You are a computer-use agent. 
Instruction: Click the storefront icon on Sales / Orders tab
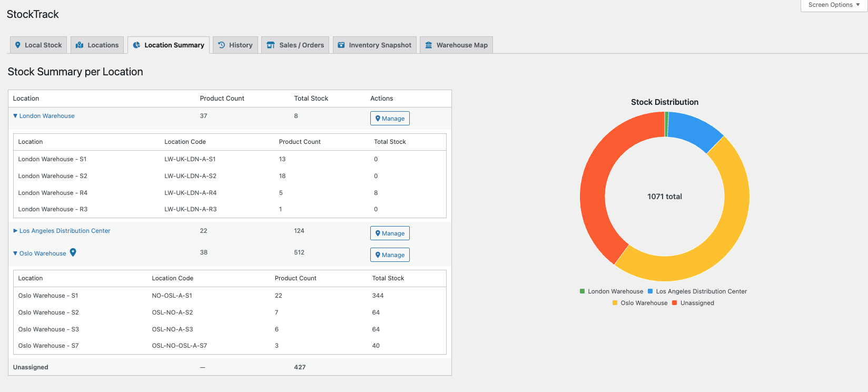coord(271,45)
